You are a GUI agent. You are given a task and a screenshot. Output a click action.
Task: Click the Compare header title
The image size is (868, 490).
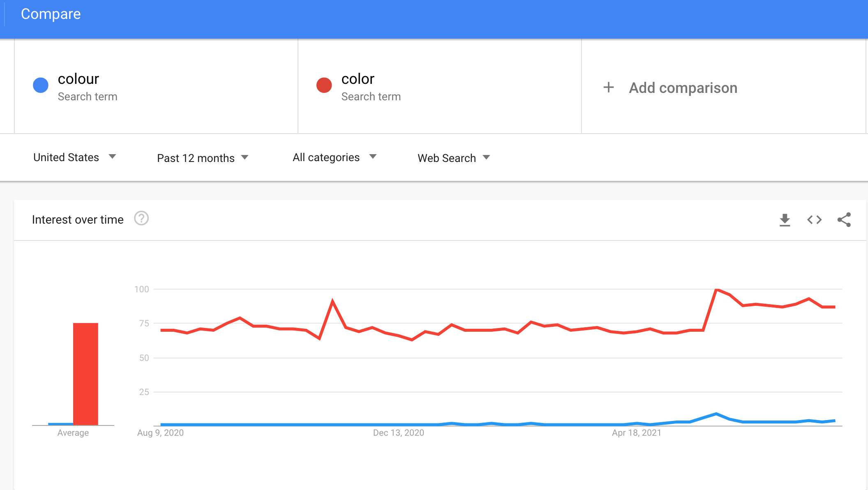[51, 14]
